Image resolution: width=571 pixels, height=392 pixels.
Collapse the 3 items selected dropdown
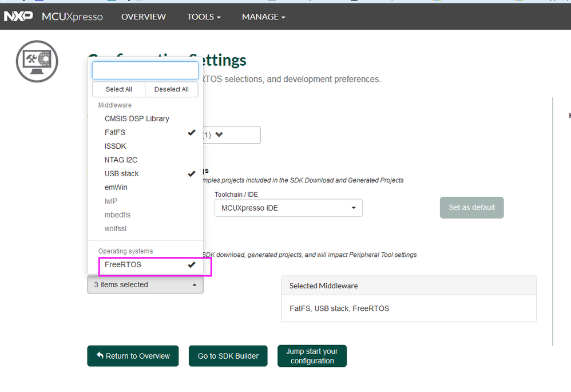tap(145, 284)
